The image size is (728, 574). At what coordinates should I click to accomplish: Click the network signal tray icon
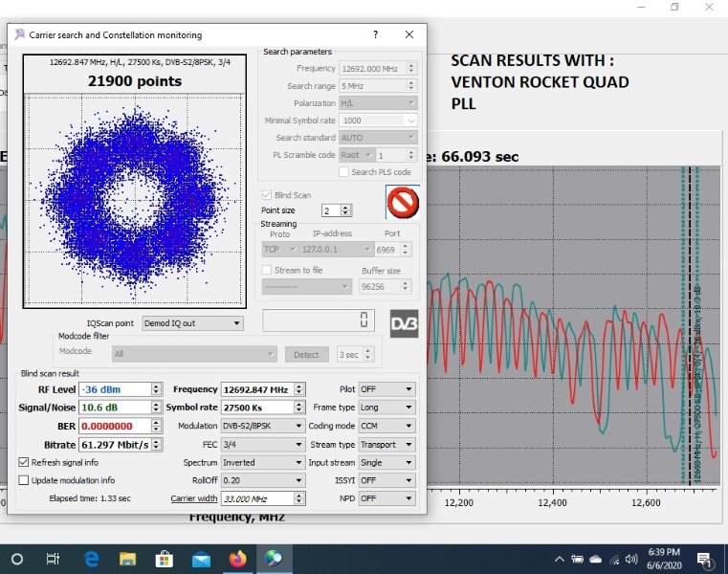click(x=614, y=560)
